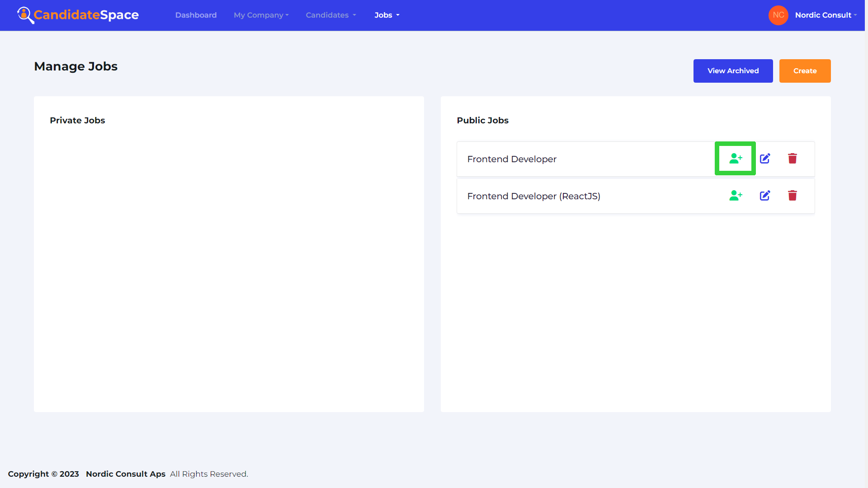This screenshot has width=868, height=488.
Task: Click the add candidate icon for Frontend Developer
Action: tap(736, 159)
